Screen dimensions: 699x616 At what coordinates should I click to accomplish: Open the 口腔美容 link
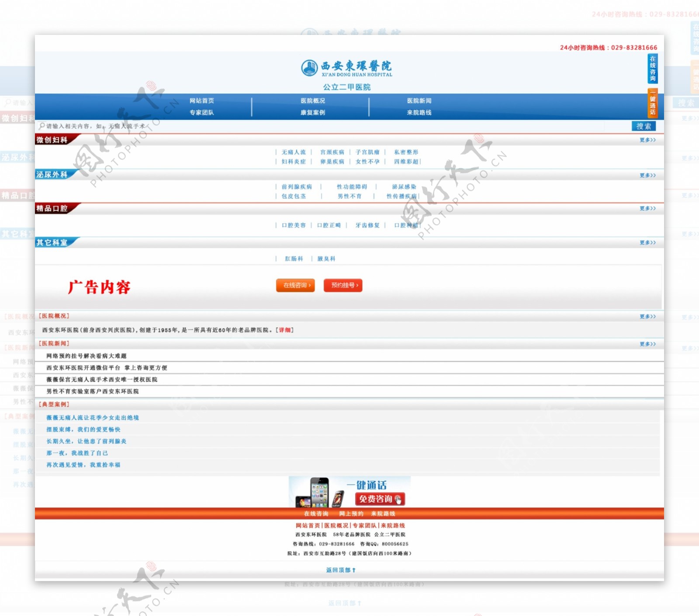(294, 225)
